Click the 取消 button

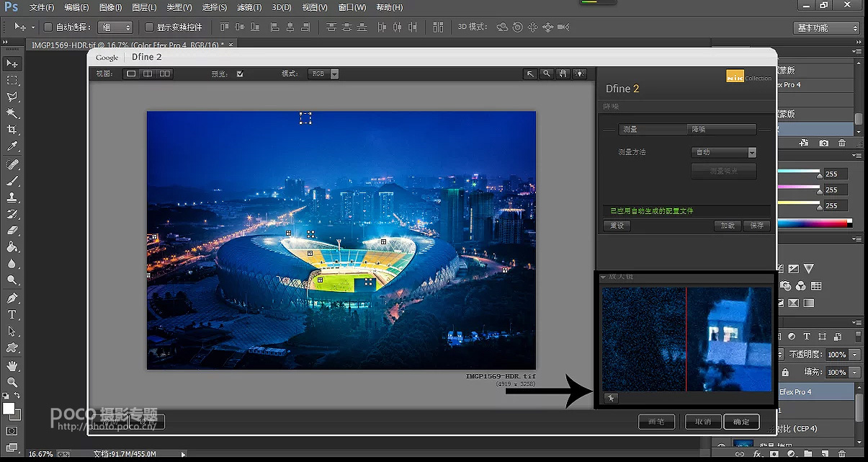pos(702,422)
